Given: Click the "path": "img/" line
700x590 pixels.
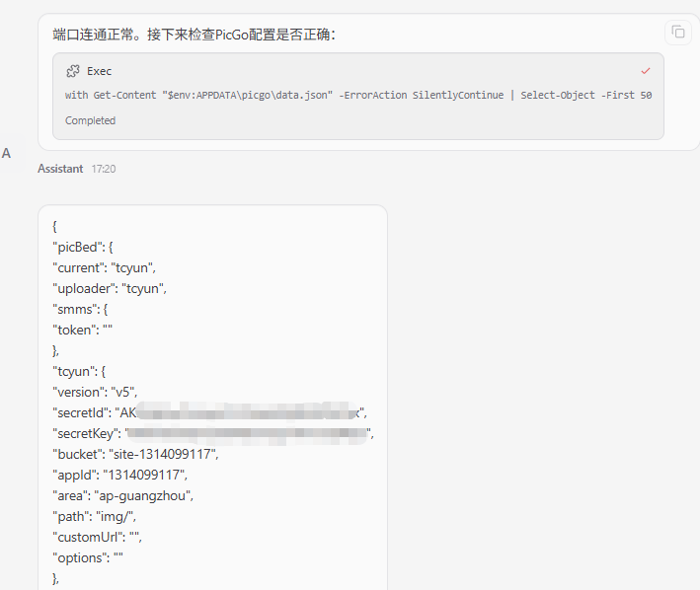Looking at the screenshot, I should point(94,516).
